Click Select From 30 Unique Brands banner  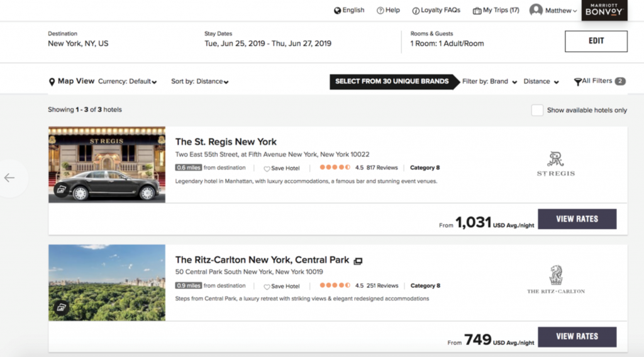click(394, 81)
